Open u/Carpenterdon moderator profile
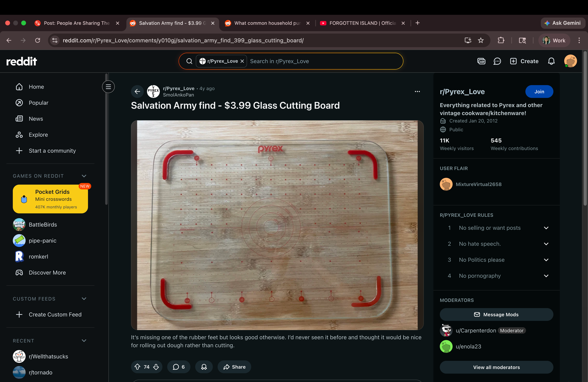The height and width of the screenshot is (382, 588). (476, 331)
